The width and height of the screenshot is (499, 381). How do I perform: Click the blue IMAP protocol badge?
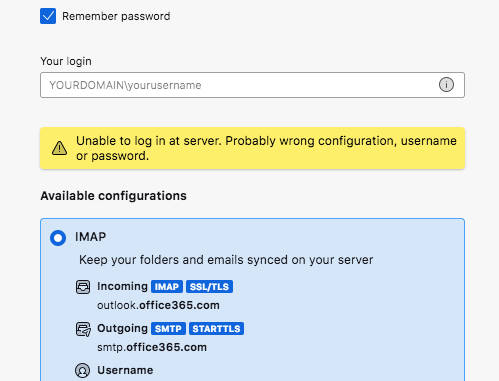point(167,287)
